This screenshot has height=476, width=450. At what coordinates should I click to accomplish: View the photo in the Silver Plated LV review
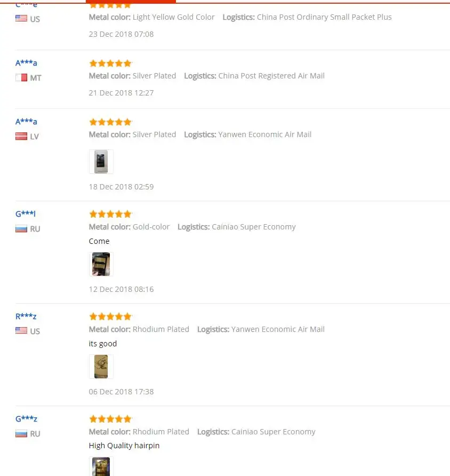101,162
